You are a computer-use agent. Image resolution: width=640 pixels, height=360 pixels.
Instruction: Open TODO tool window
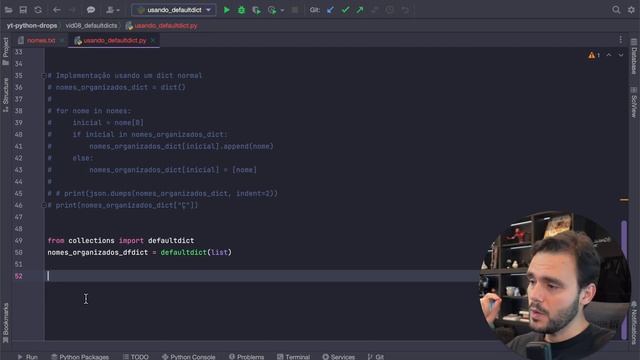coord(136,357)
